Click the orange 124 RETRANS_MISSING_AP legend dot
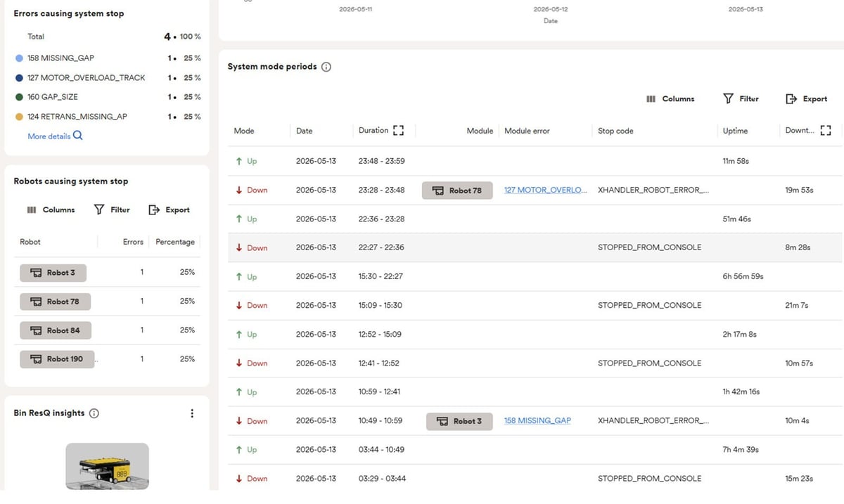This screenshot has width=844, height=504. (x=19, y=117)
